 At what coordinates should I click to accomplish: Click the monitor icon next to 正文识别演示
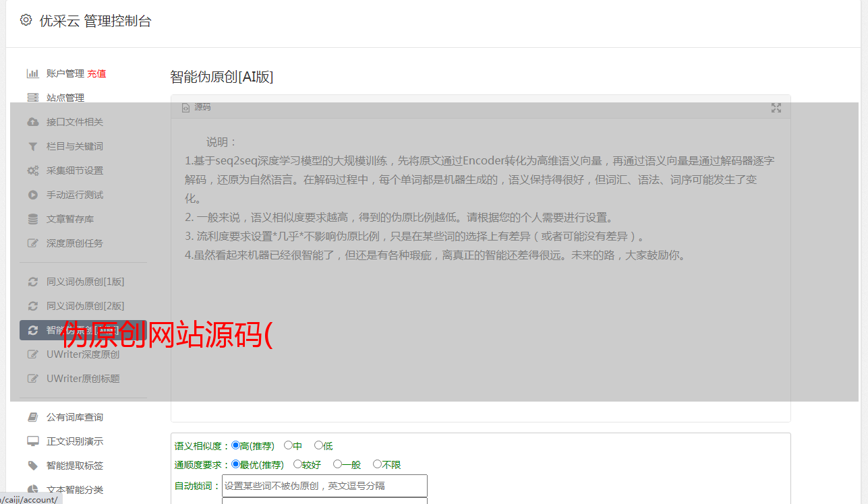point(32,441)
